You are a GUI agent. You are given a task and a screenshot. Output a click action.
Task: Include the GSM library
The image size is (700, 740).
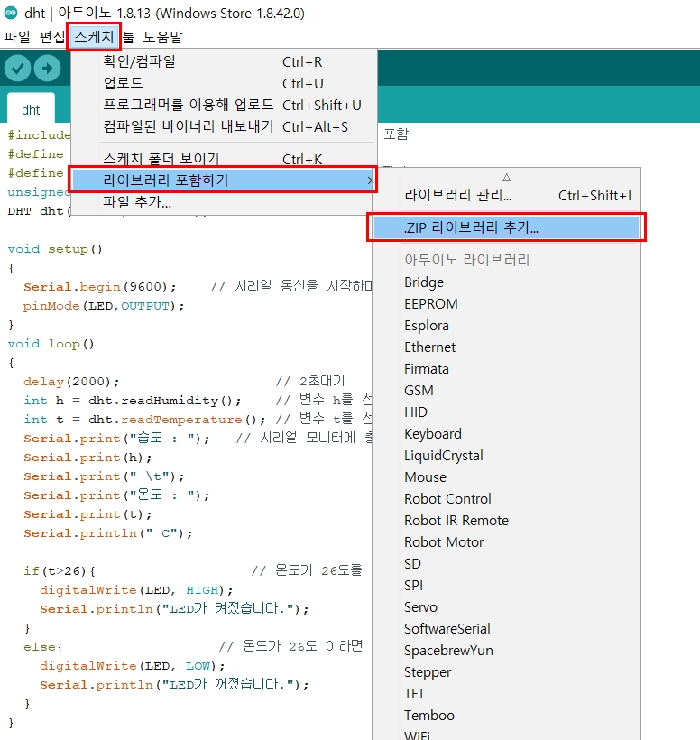point(507,391)
